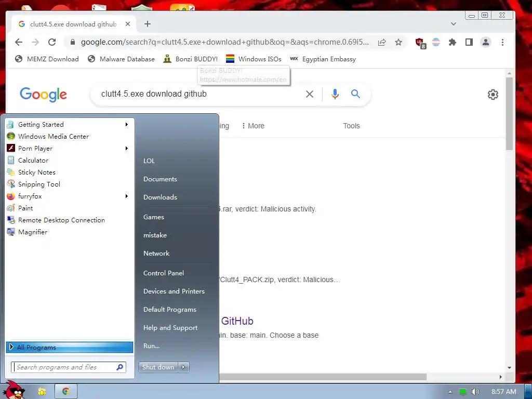Click the share page icon in address bar
The image size is (532, 399).
(382, 42)
